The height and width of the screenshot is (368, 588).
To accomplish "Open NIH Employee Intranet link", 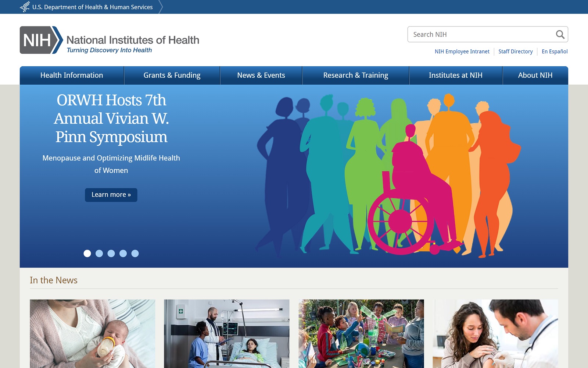I will [x=462, y=52].
